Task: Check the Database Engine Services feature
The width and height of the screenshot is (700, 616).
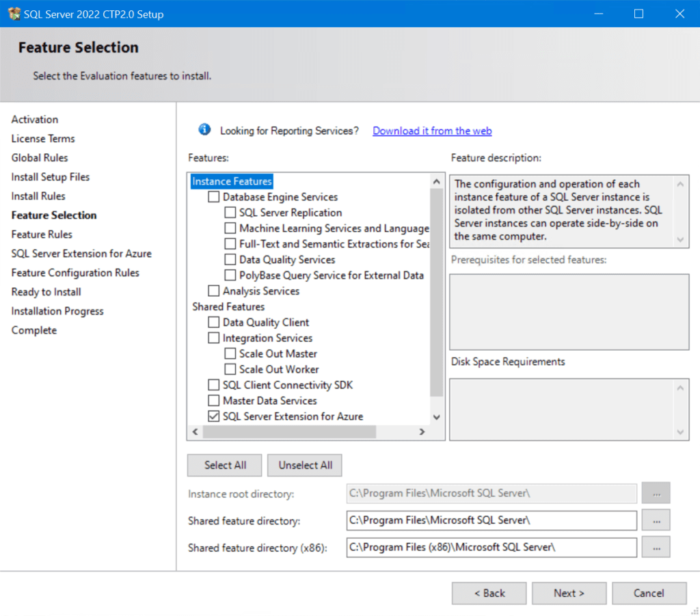Action: (x=213, y=197)
